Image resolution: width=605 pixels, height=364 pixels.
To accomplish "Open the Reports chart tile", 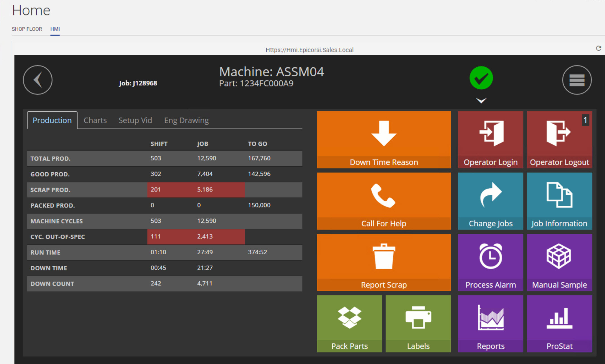I will click(490, 324).
